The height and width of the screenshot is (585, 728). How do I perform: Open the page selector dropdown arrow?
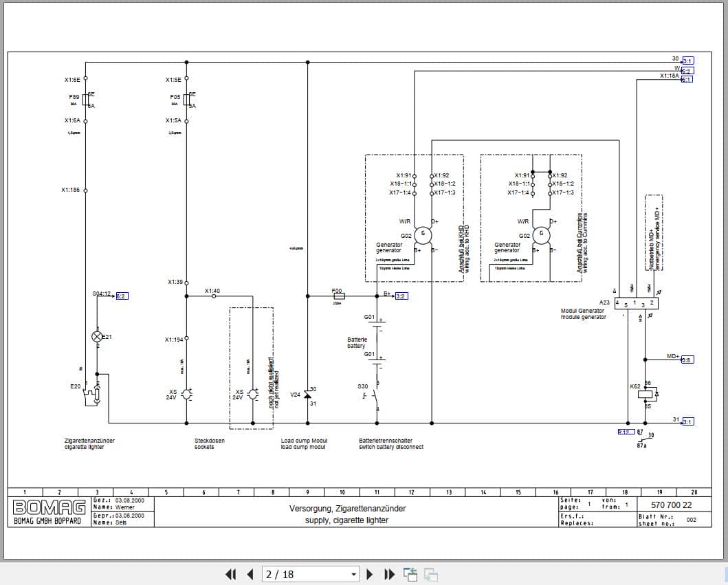354,574
